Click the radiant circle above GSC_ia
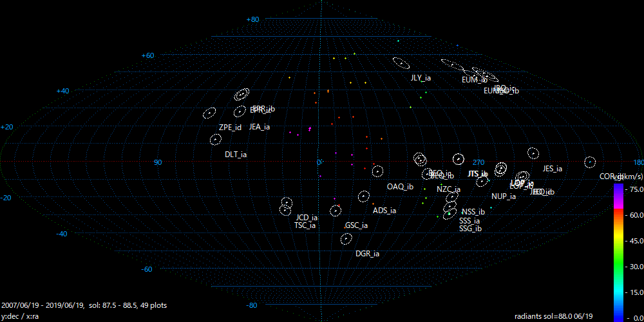Viewport: 644px width, 322px height. 336,211
